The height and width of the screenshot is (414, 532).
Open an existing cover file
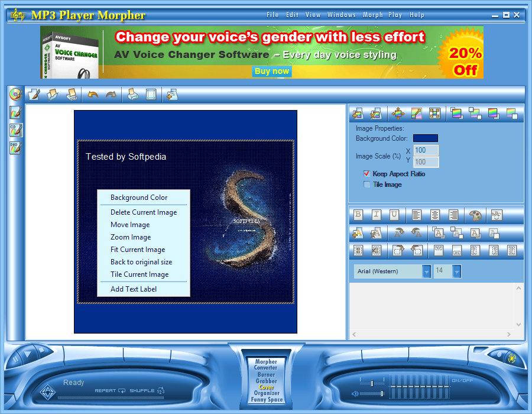pos(52,95)
